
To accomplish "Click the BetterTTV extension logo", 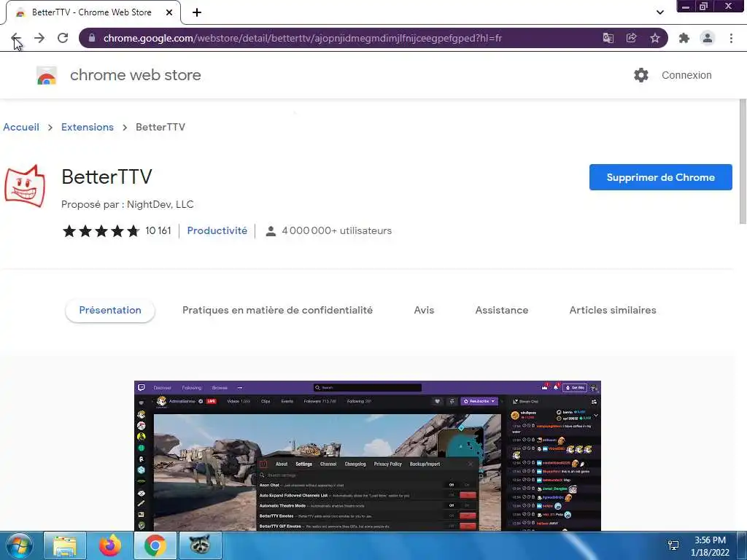I will 25,186.
